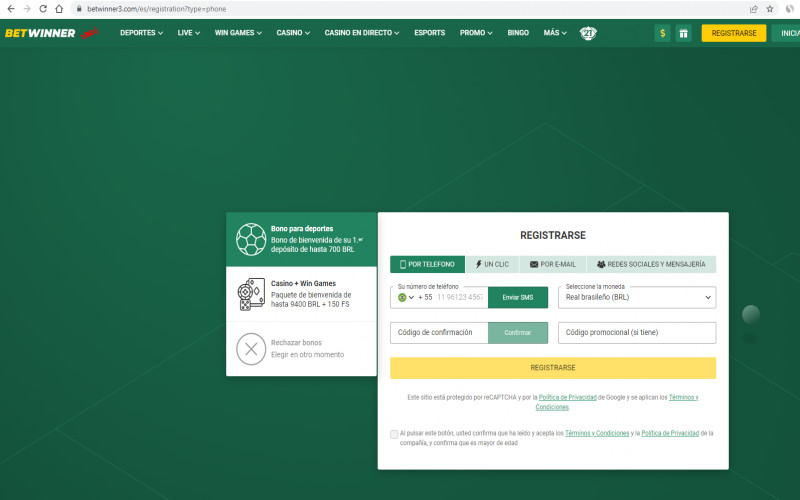The image size is (800, 500).
Task: Open the currency selector Real brasileño
Action: (637, 297)
